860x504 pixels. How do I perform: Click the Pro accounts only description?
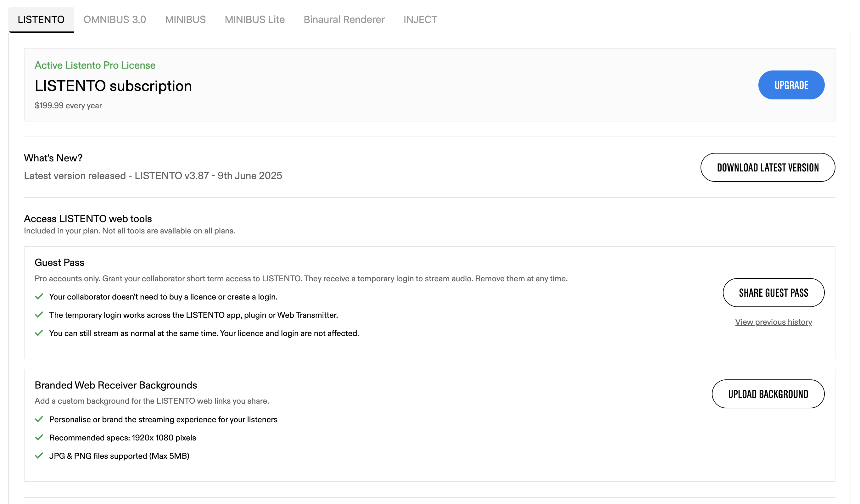(x=301, y=279)
